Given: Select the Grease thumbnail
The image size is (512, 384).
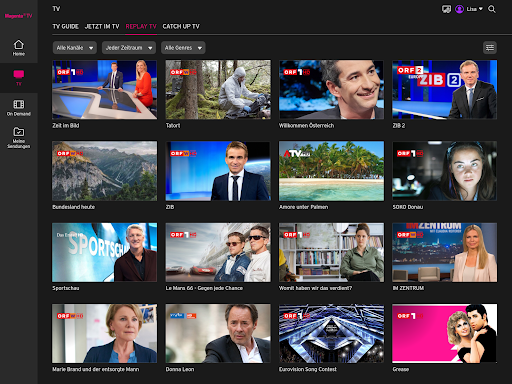Looking at the screenshot, I should pyautogui.click(x=444, y=333).
